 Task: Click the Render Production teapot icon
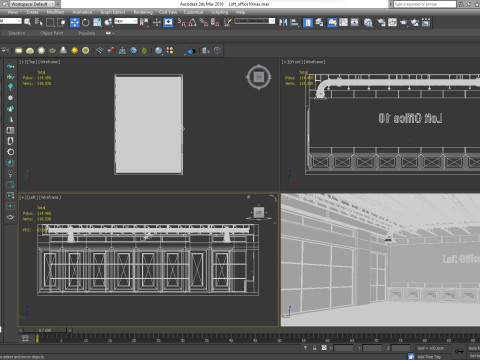click(403, 22)
